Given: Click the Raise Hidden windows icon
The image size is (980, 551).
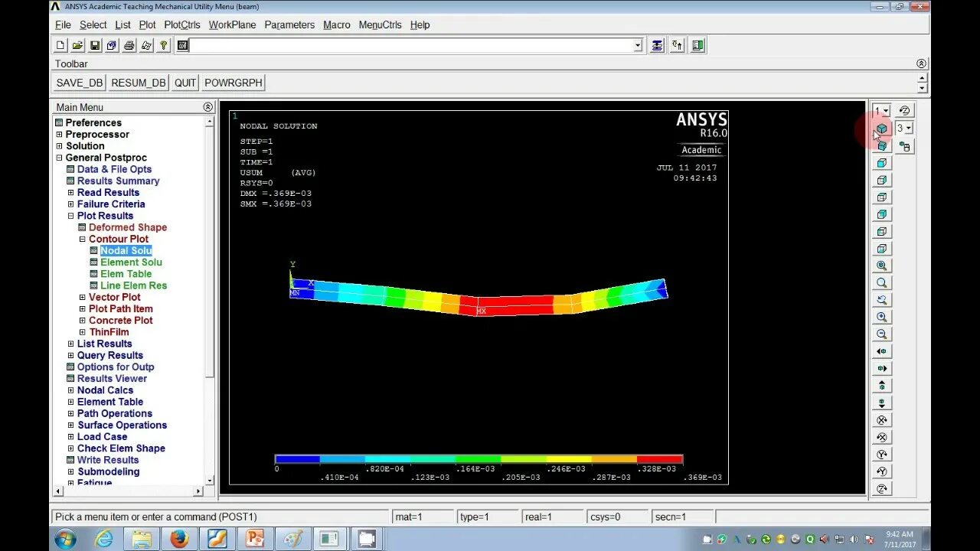Looking at the screenshot, I should (658, 46).
